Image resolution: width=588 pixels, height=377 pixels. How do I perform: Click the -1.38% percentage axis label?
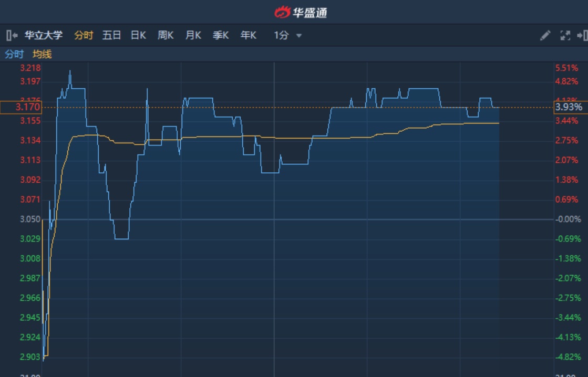tap(568, 258)
